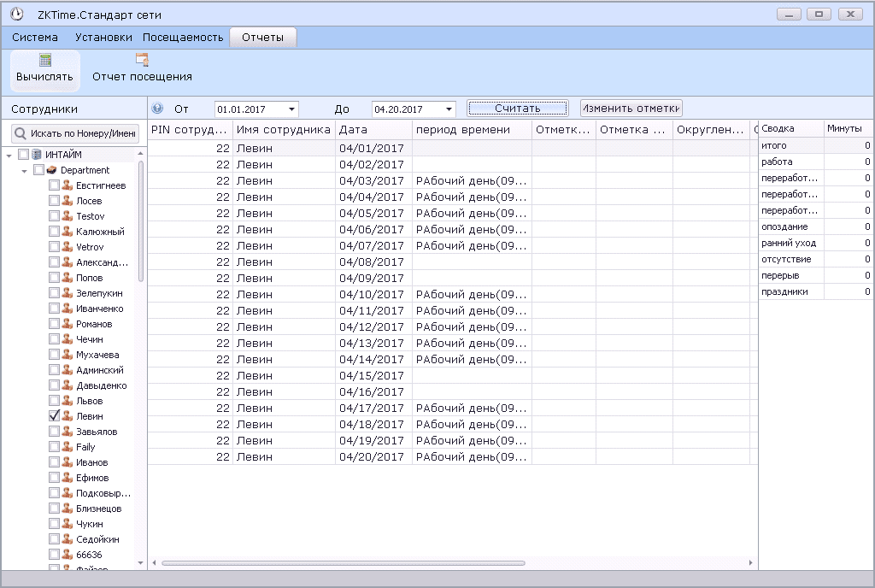Tick the Department checkbox
875x588 pixels.
pos(38,170)
